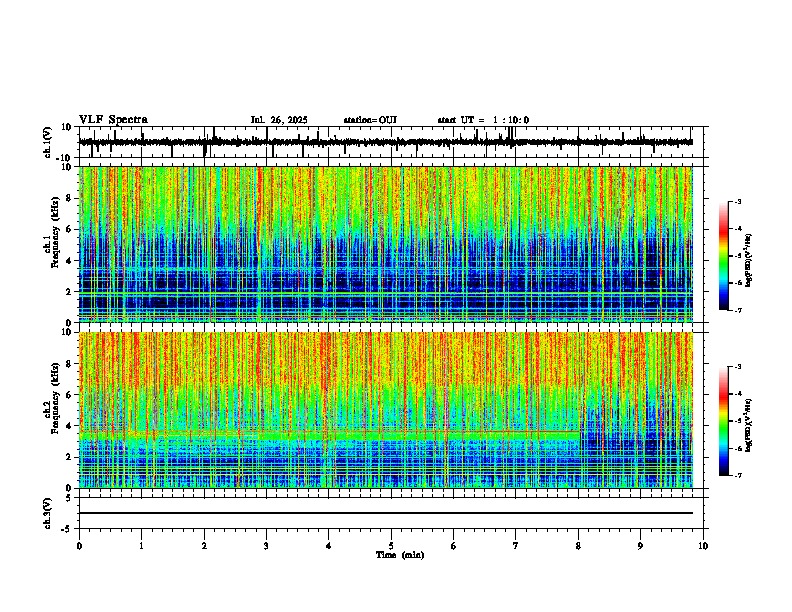792x612 pixels.
Task: Click the time axis tick label "1"
Action: coord(141,546)
